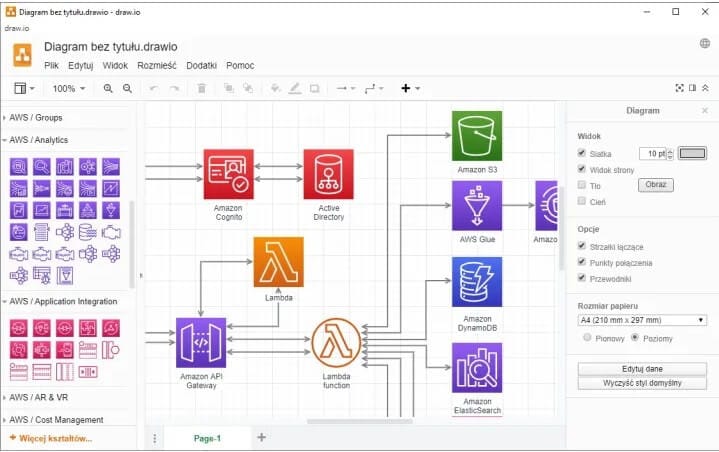Click the zoom out magnifier icon
This screenshot has height=452, width=719.
[x=127, y=88]
